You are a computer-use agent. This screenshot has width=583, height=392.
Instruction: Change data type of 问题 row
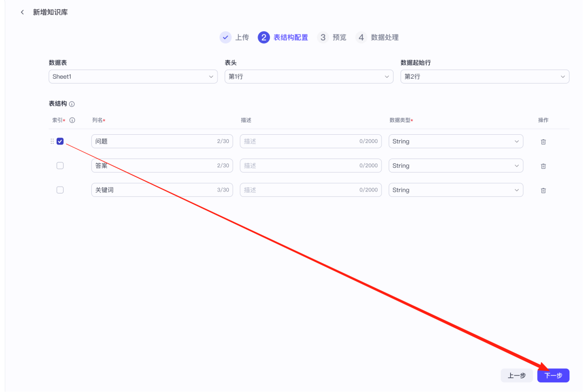coord(456,141)
